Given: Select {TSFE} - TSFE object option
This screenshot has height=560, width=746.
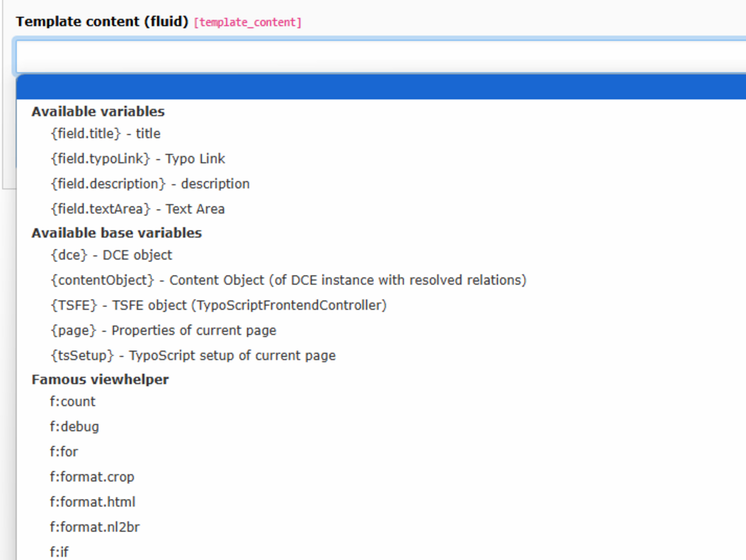Looking at the screenshot, I should [381, 306].
